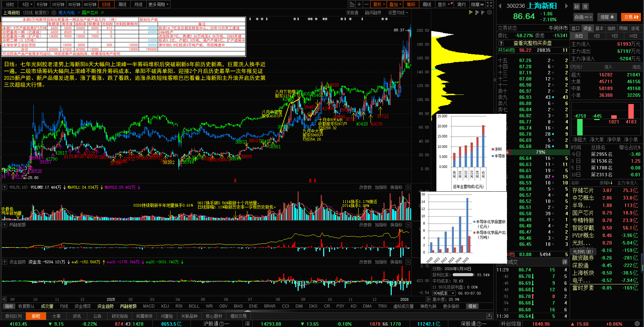
Task: Open 近年主营构成 chart thumbnail
Action: point(471,152)
